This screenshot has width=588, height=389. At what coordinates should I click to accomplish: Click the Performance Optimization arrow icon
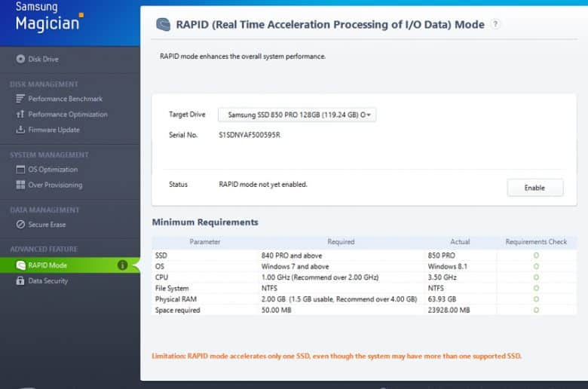(20, 114)
